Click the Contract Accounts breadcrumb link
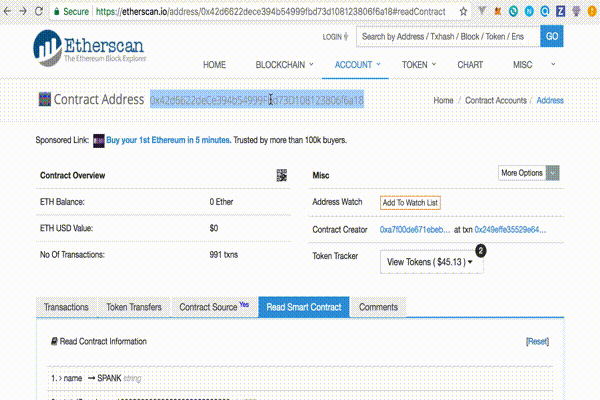Screen dimensions: 600x400 click(496, 100)
